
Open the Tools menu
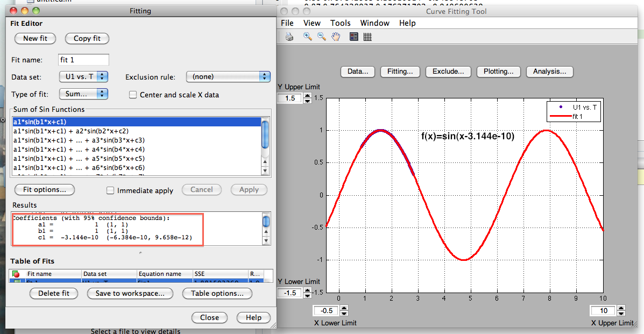(x=340, y=23)
